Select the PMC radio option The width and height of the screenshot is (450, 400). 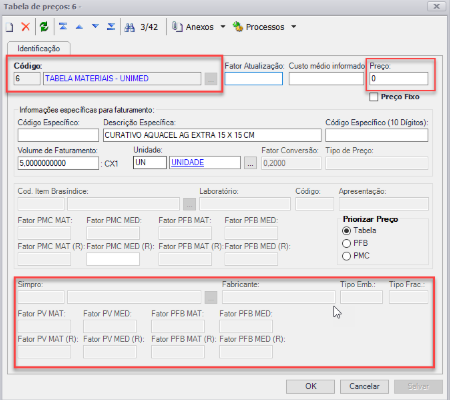(346, 256)
